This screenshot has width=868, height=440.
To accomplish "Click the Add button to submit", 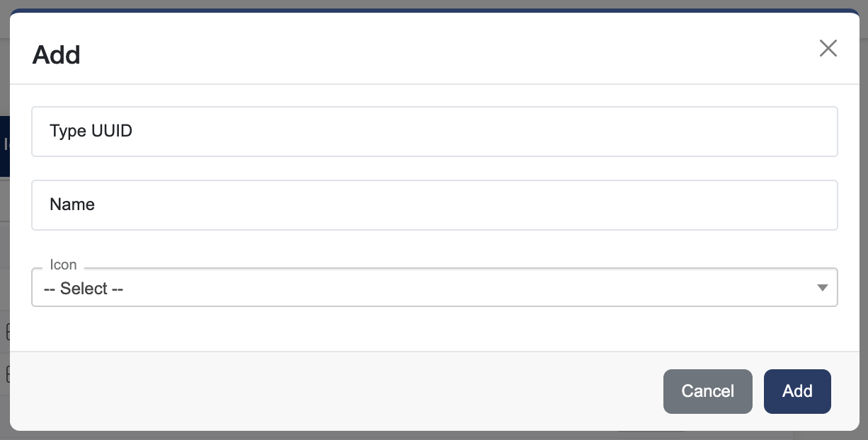I will [797, 391].
